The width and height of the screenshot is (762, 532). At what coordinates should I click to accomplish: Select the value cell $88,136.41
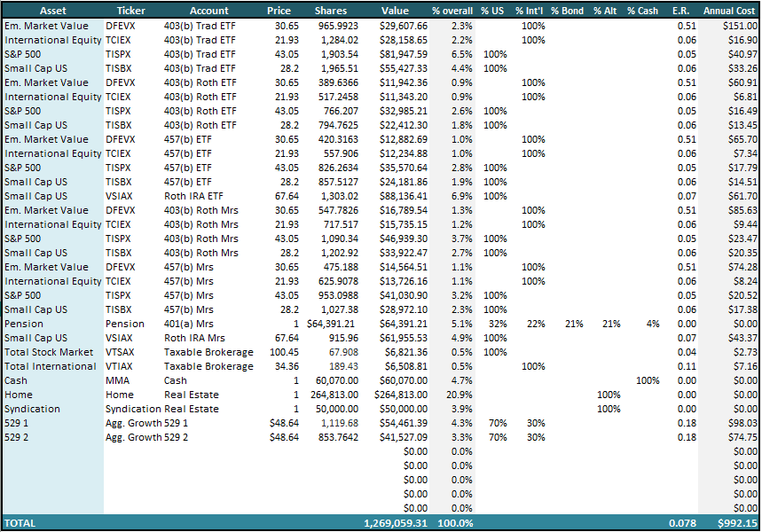(x=404, y=196)
